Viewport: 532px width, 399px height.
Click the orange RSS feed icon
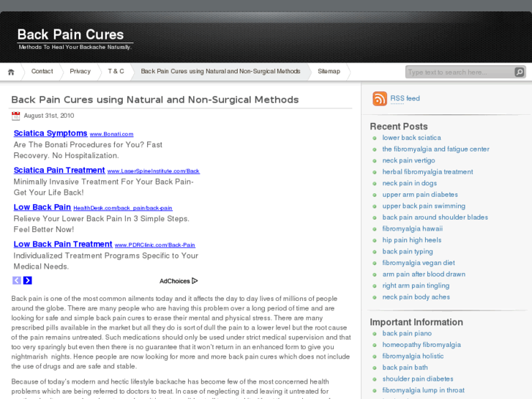380,99
